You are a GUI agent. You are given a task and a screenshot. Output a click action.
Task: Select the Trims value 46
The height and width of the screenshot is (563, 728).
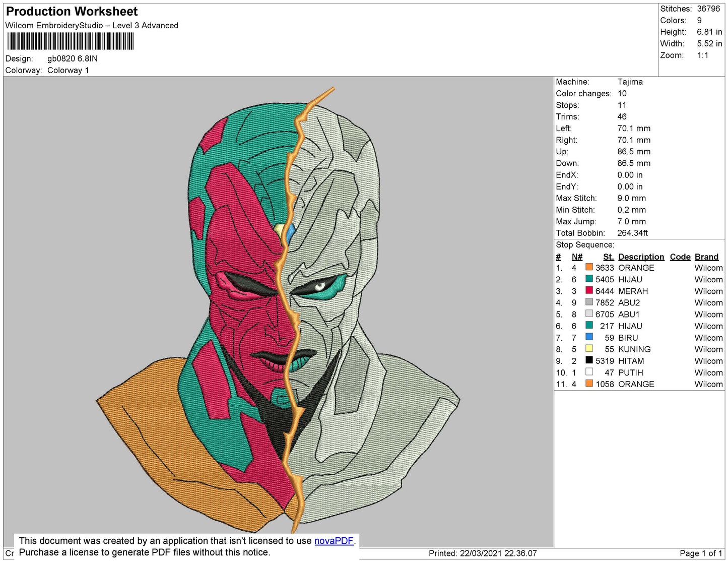pyautogui.click(x=622, y=116)
